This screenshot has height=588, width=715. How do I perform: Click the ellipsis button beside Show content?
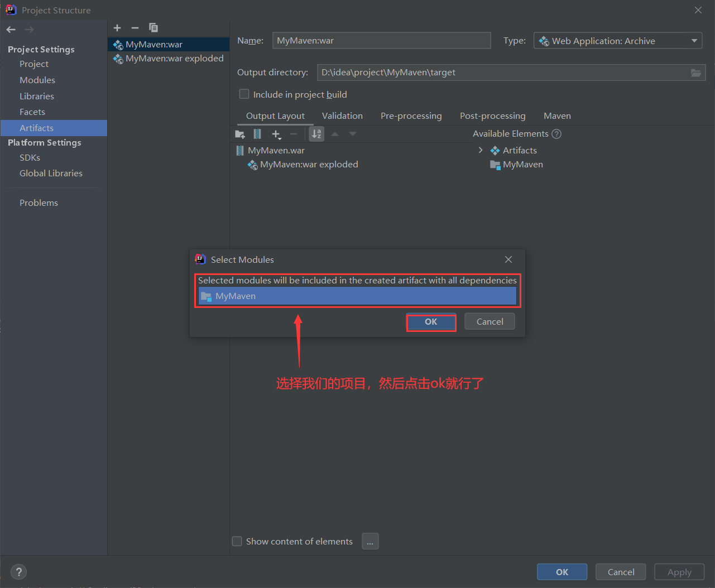[x=370, y=541]
